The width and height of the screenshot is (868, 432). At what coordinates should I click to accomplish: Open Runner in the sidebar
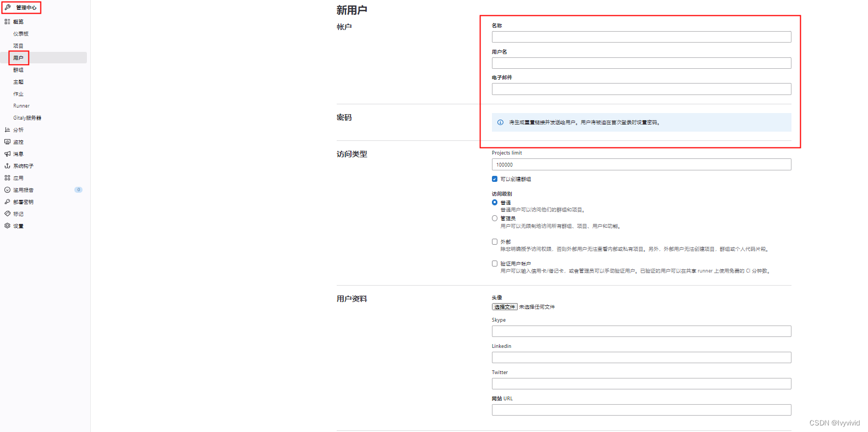coord(21,106)
